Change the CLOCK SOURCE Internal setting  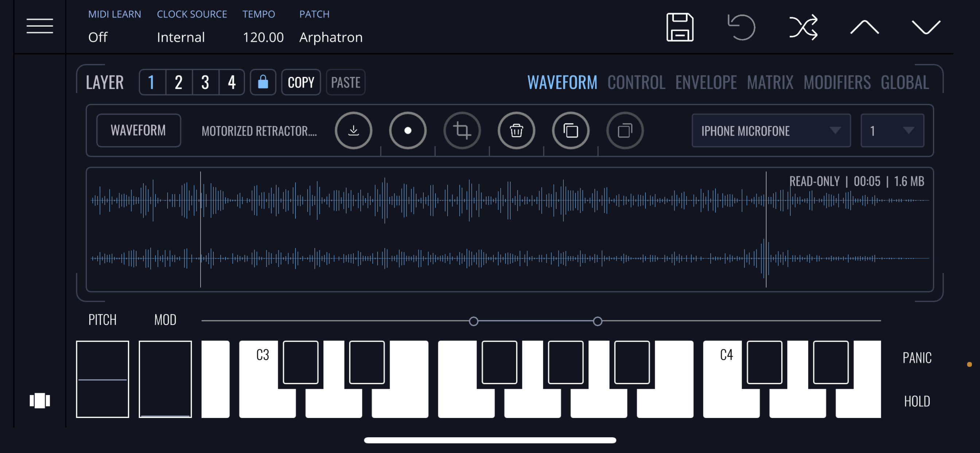192,27
